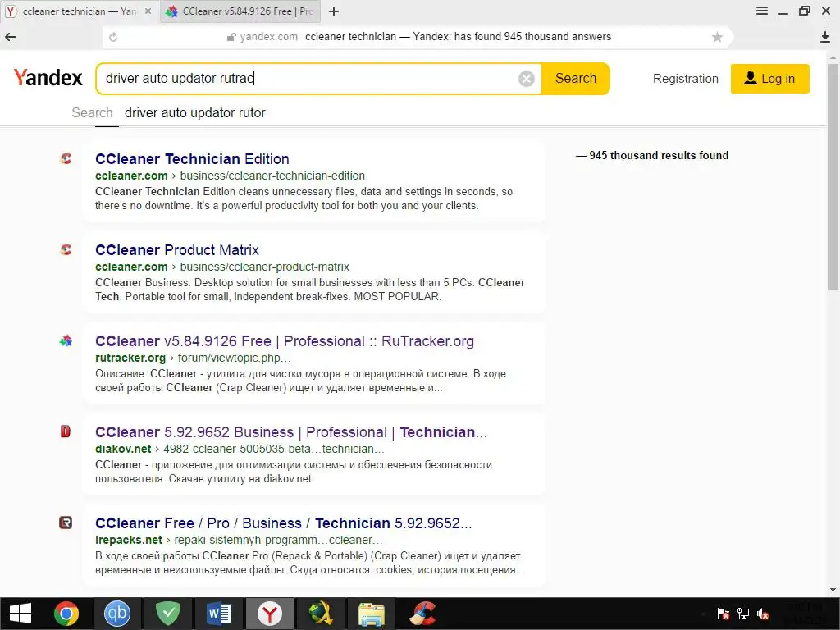Click the Yandex logo

[48, 78]
